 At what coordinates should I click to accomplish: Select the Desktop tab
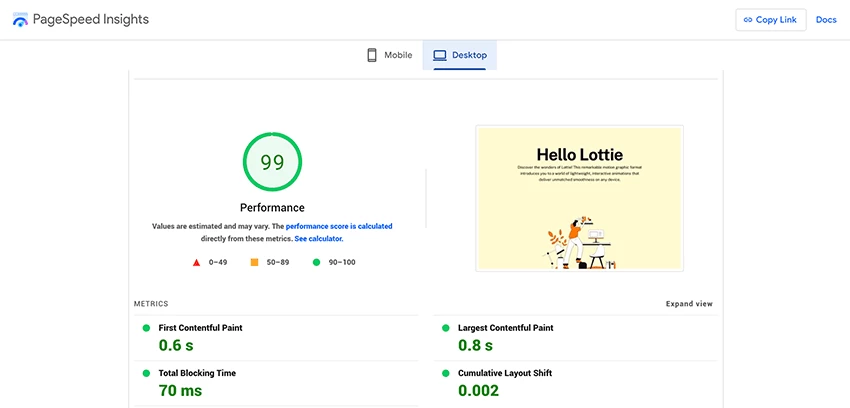460,55
